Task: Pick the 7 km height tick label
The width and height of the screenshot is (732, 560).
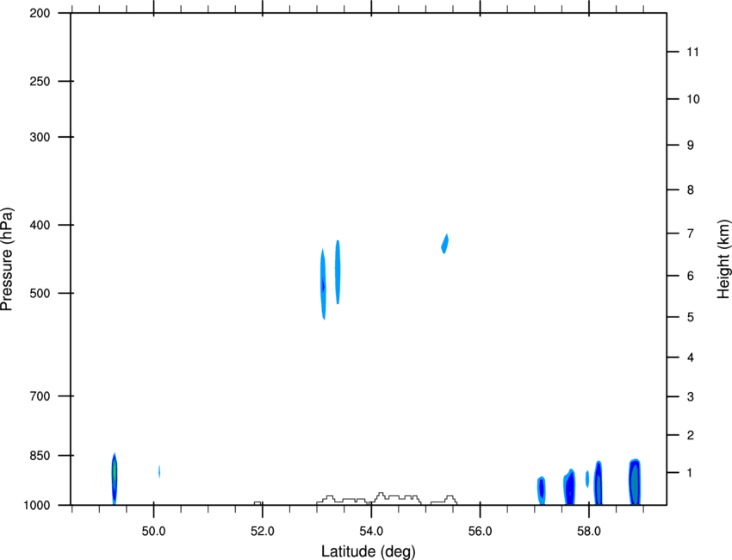Action: pyautogui.click(x=691, y=233)
